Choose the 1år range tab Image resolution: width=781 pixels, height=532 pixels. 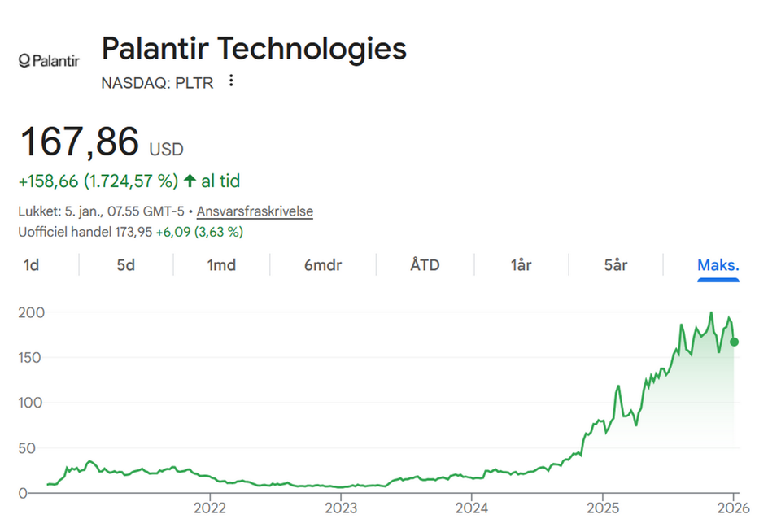[x=521, y=265]
